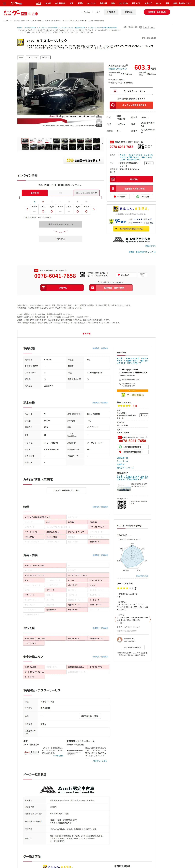195x868 pixels.
Task: Click the コピー address copy icon
Action: (x=149, y=163)
